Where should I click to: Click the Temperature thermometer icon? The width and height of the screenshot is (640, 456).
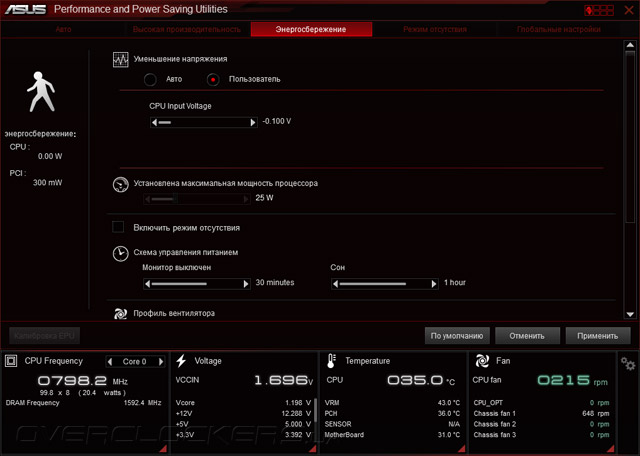click(331, 361)
